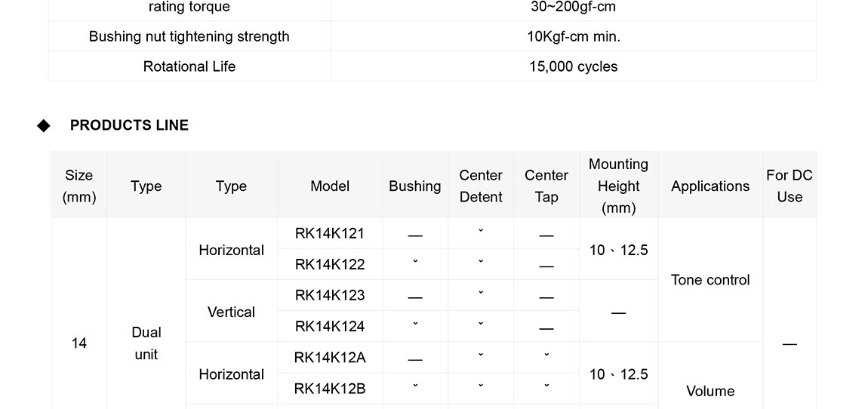Click the Center Detent column header
Viewport: 868px width, 409px height.
tap(481, 186)
